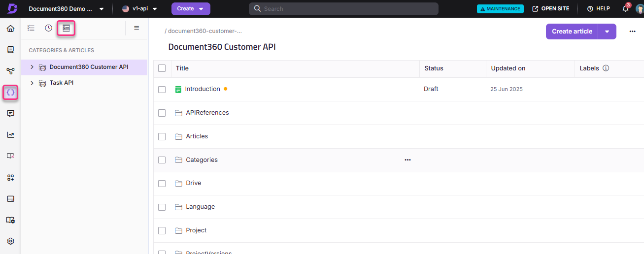Open API documentation curly braces icon

10,92
